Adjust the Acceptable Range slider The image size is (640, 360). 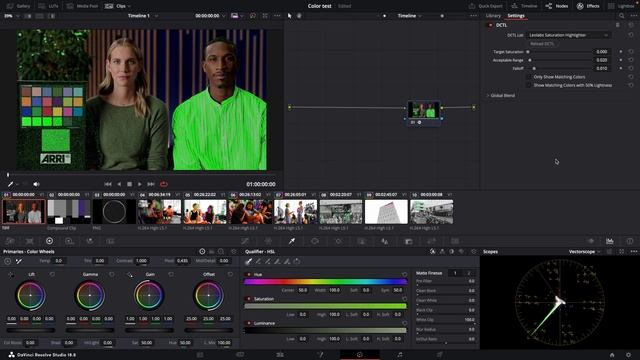[559, 60]
